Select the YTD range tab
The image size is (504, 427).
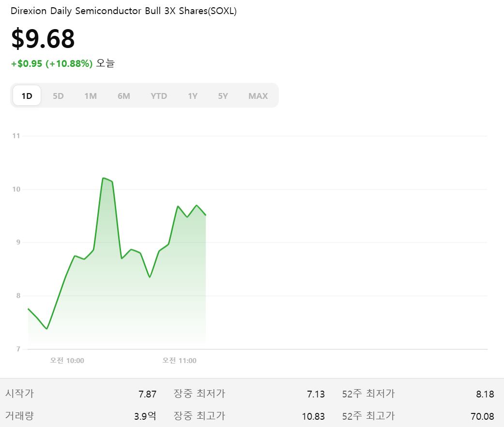coord(159,96)
